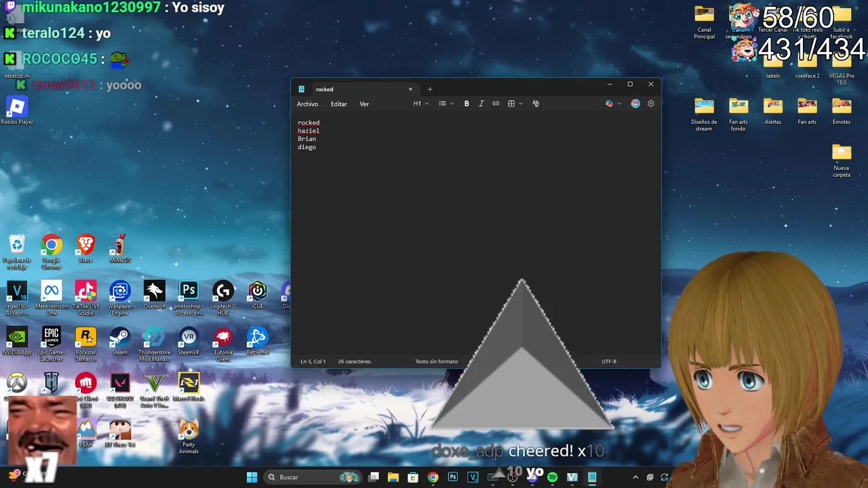The height and width of the screenshot is (488, 868).
Task: Select the Canal Principal folder
Action: pos(704,22)
